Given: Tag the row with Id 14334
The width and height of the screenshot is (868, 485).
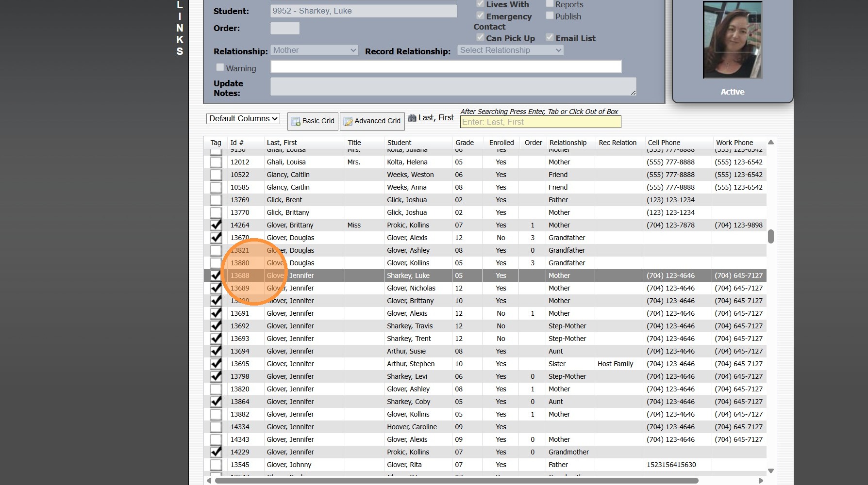Looking at the screenshot, I should pos(216,427).
